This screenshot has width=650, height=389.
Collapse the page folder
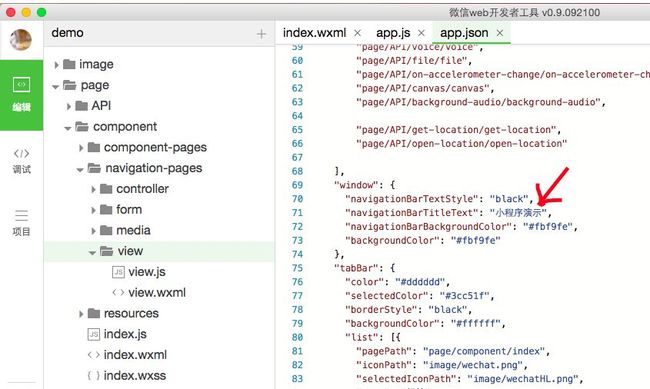(x=55, y=86)
